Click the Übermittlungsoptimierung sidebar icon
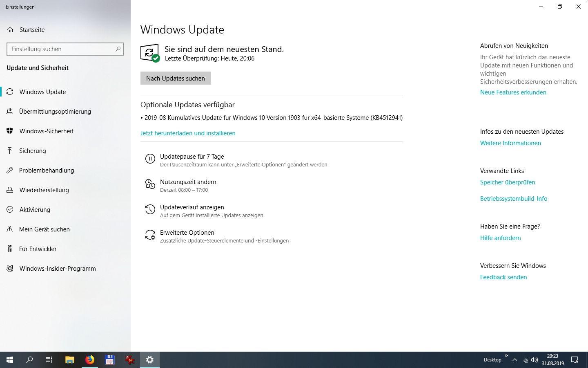This screenshot has height=368, width=588. [10, 112]
